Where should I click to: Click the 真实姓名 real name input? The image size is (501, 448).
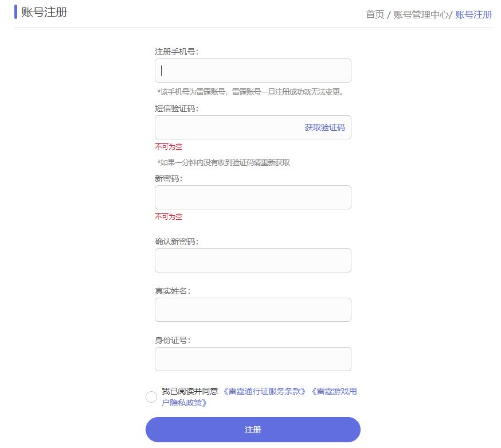tap(252, 309)
